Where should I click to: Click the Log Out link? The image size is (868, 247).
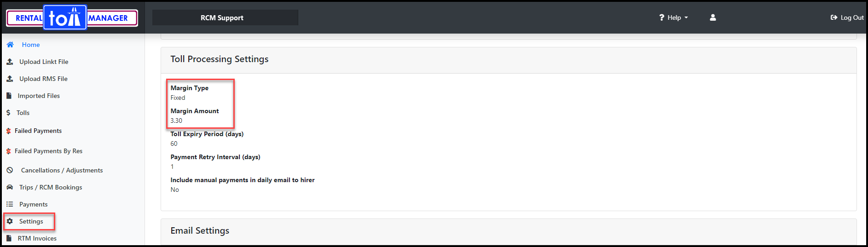pyautogui.click(x=847, y=17)
